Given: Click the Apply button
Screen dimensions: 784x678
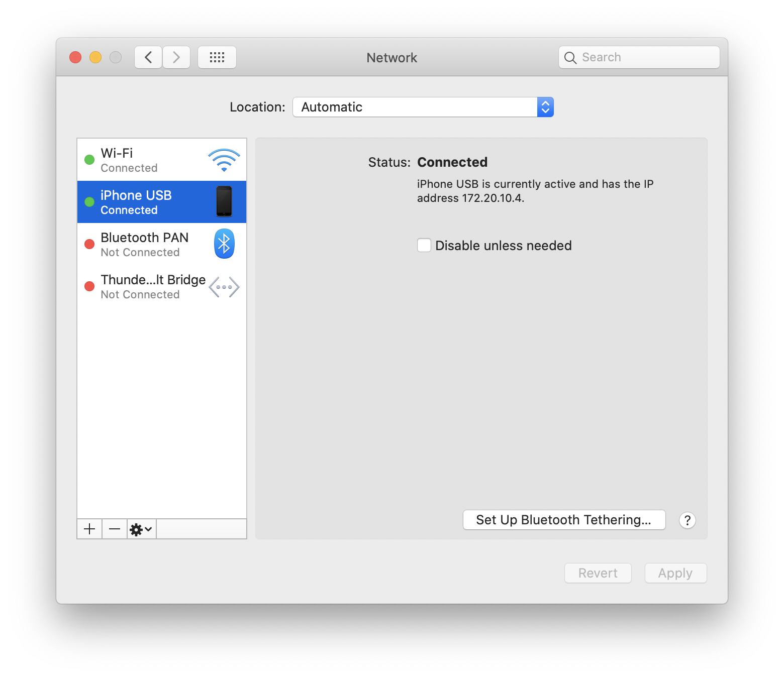Looking at the screenshot, I should click(x=675, y=573).
